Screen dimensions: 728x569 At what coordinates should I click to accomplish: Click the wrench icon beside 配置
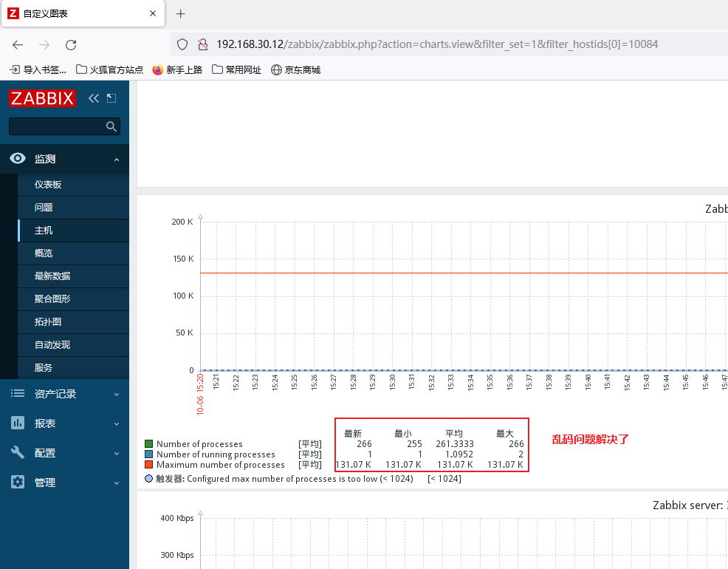(18, 452)
